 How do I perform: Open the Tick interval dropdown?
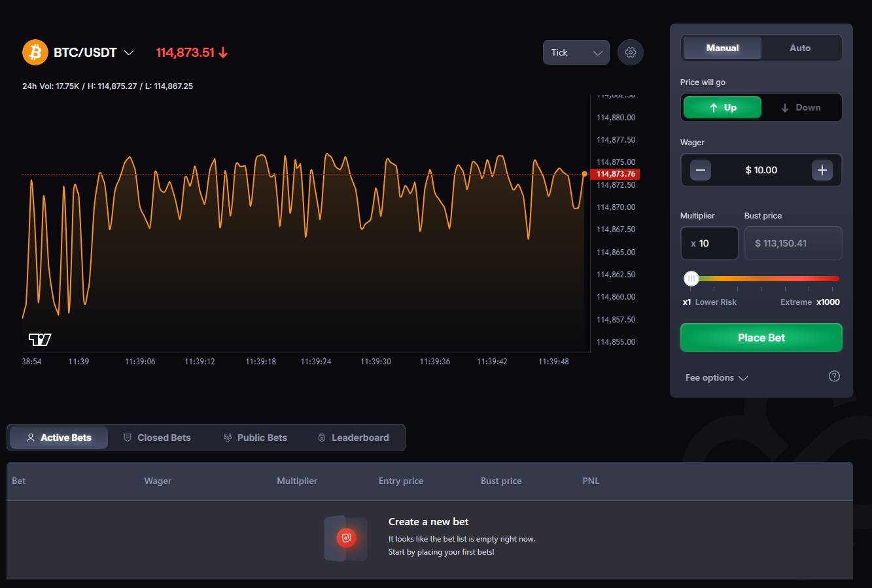[x=576, y=52]
